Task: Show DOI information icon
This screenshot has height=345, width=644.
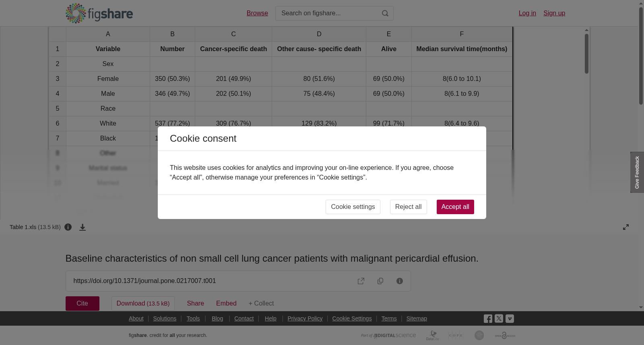Action: coord(400,281)
